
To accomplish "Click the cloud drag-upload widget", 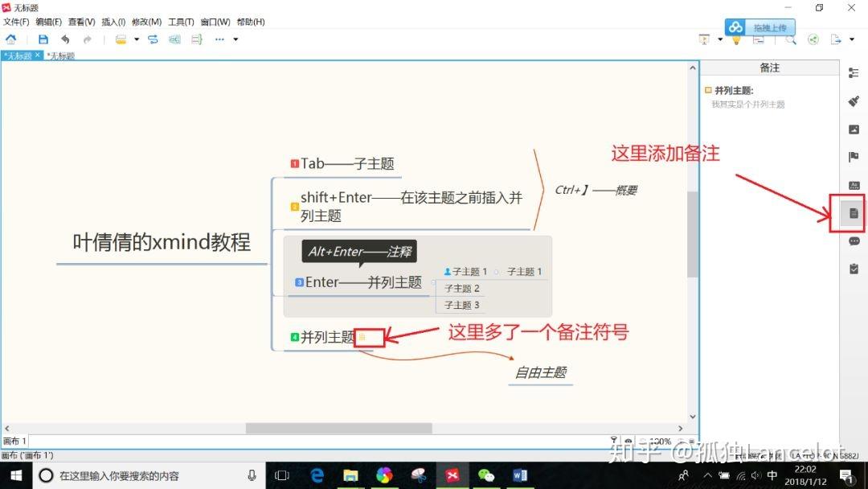I will (760, 27).
